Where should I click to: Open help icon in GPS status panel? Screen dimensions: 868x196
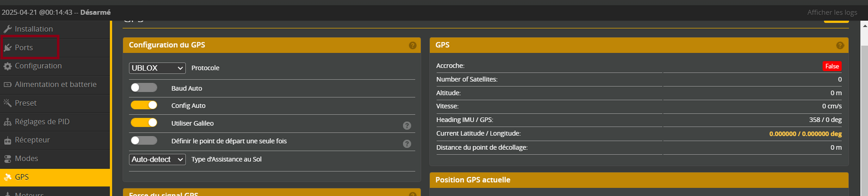coord(840,46)
